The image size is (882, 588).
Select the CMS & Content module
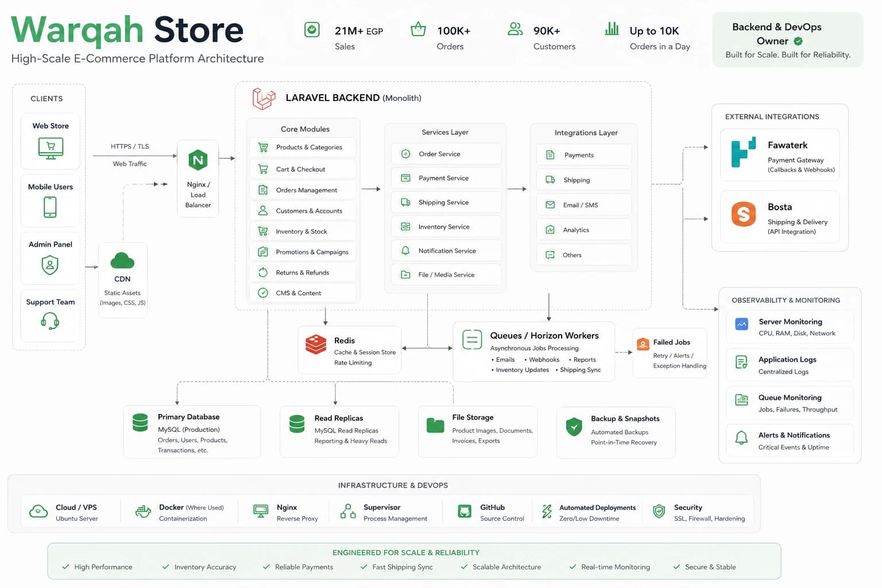303,293
